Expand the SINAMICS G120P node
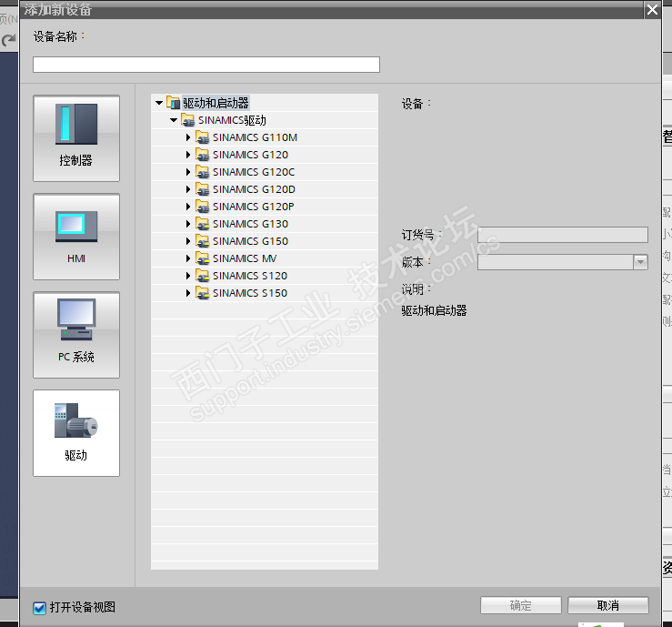 click(x=187, y=207)
